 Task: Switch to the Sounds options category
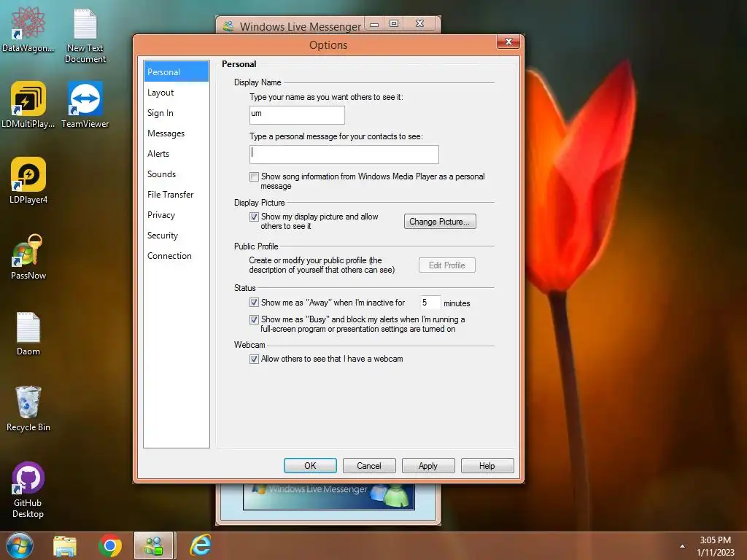pyautogui.click(x=177, y=174)
